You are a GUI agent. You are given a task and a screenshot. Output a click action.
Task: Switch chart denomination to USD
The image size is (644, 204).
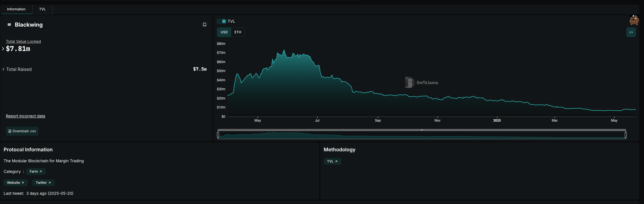click(224, 32)
